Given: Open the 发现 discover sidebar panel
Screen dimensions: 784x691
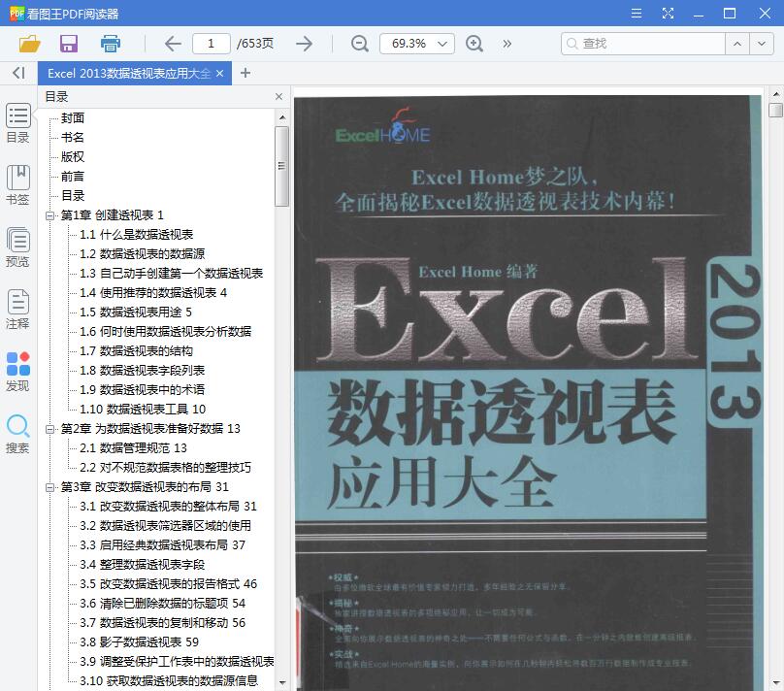Looking at the screenshot, I should [18, 372].
